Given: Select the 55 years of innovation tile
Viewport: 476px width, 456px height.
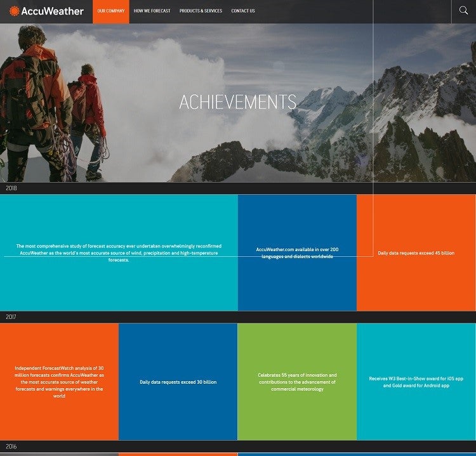Looking at the screenshot, I should 297,382.
